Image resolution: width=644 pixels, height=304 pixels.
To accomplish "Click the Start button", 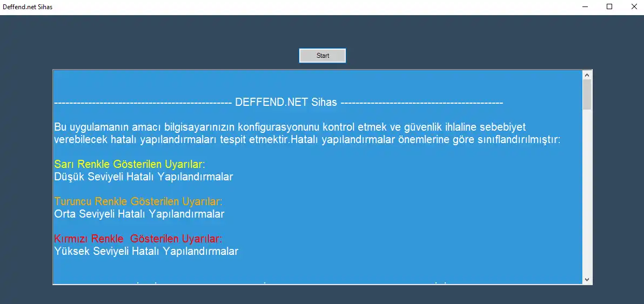I will (x=323, y=56).
